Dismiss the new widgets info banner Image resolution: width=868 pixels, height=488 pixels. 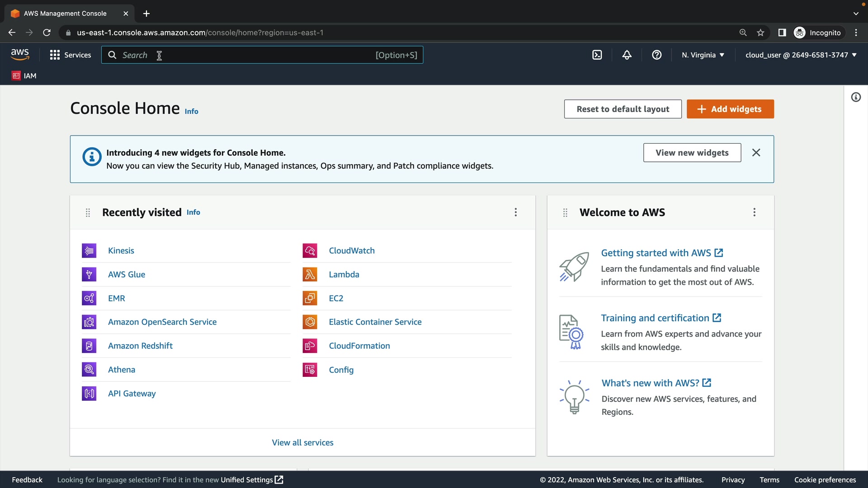[756, 153]
